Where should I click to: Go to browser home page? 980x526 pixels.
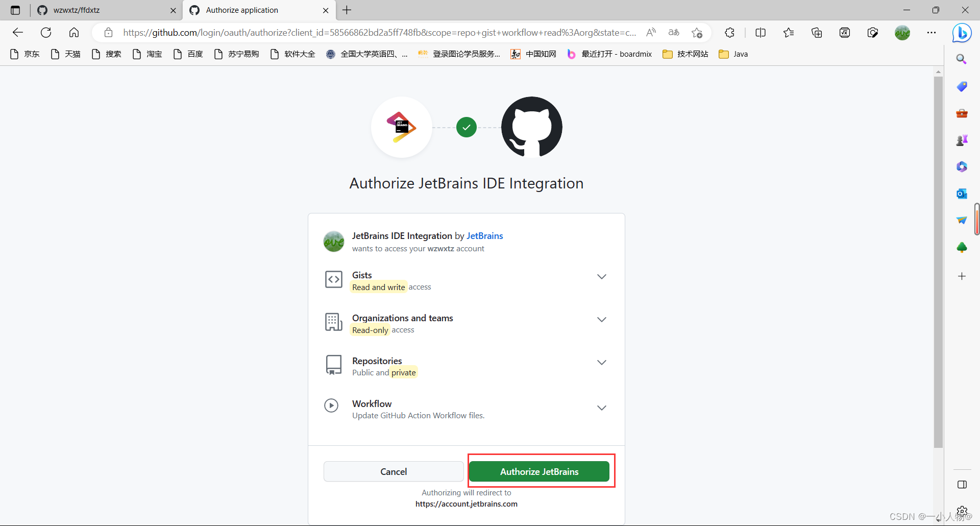(x=74, y=33)
